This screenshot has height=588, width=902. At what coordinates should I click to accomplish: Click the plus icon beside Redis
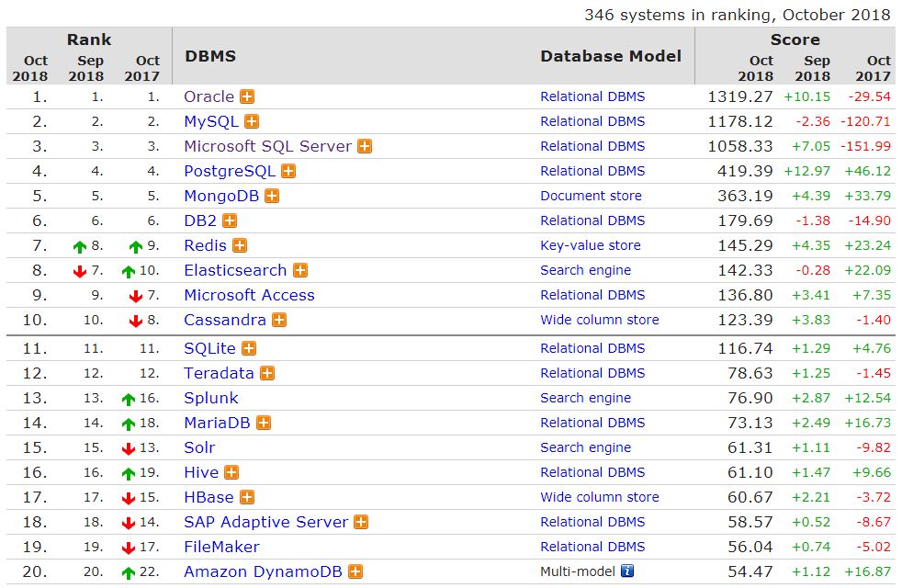coord(240,245)
